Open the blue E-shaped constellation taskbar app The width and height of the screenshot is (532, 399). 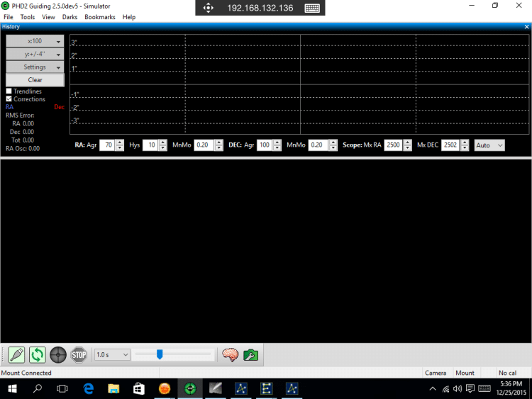[266, 388]
